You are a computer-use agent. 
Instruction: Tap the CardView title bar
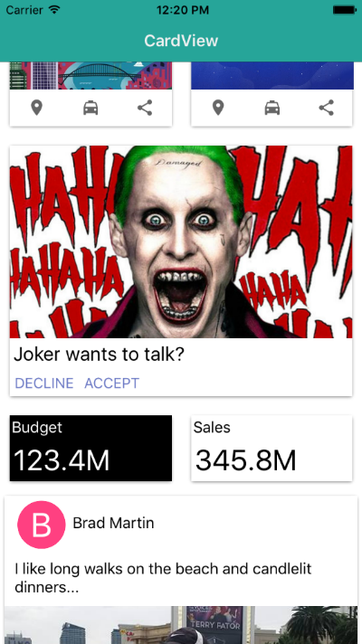click(181, 41)
